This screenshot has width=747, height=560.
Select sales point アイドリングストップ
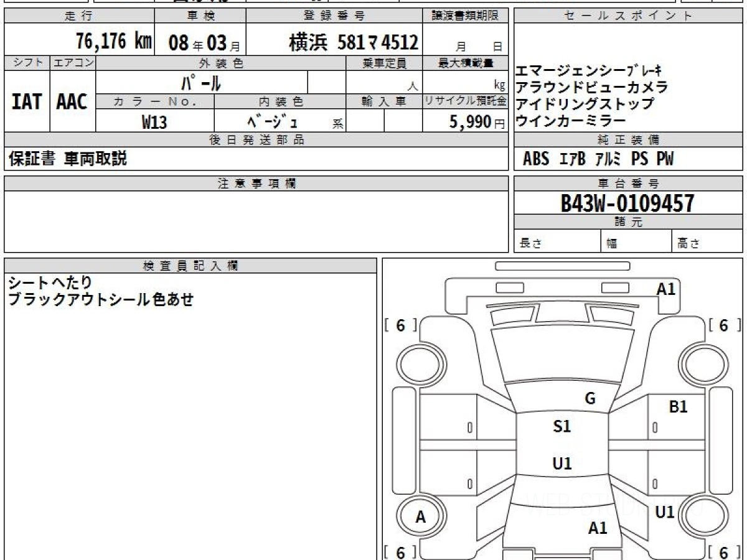point(585,104)
